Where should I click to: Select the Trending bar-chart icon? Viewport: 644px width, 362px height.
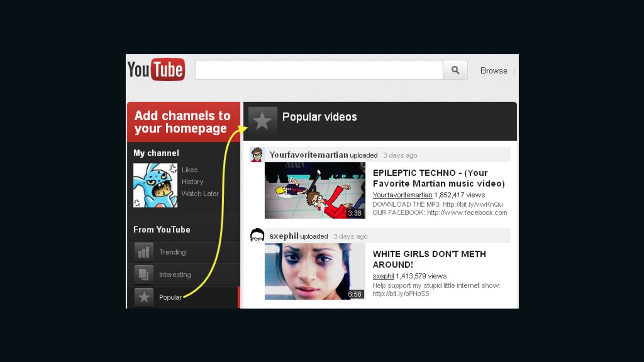tap(144, 252)
